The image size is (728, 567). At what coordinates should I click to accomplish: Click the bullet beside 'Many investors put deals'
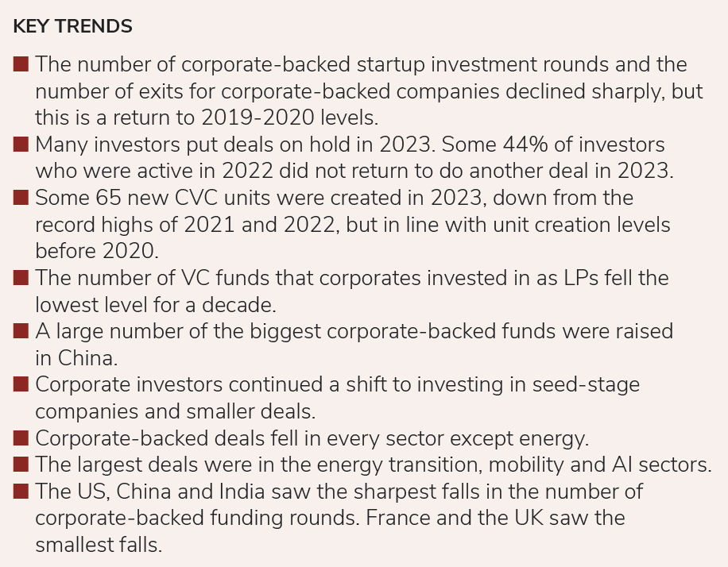[x=21, y=145]
